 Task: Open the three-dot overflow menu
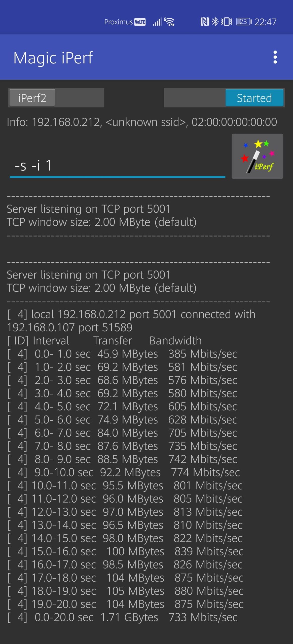click(x=275, y=57)
